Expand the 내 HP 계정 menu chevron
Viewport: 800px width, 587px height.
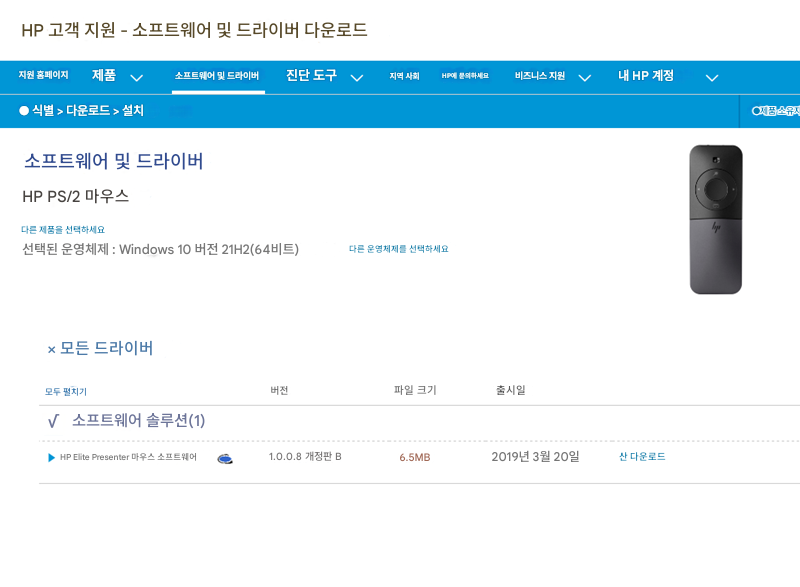[712, 77]
